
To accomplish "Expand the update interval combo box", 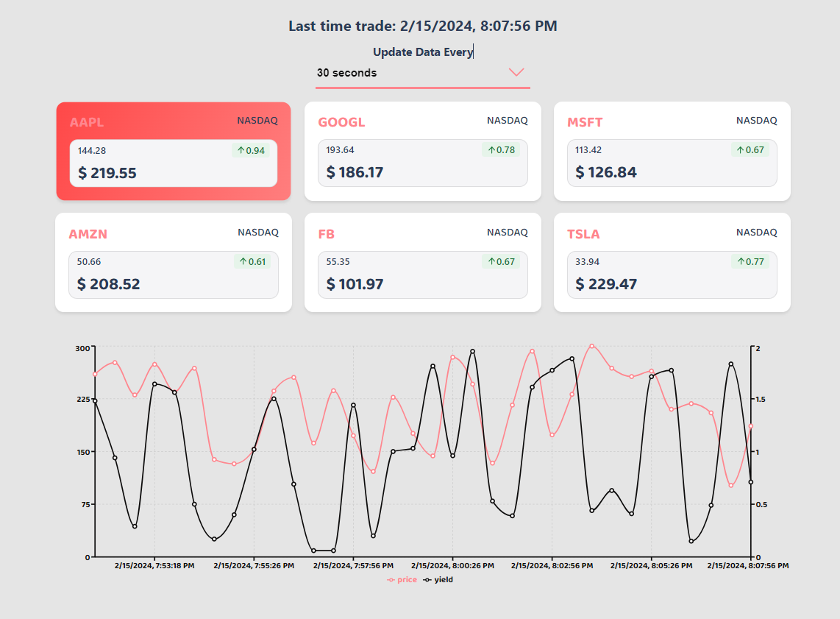I will 423,73.
